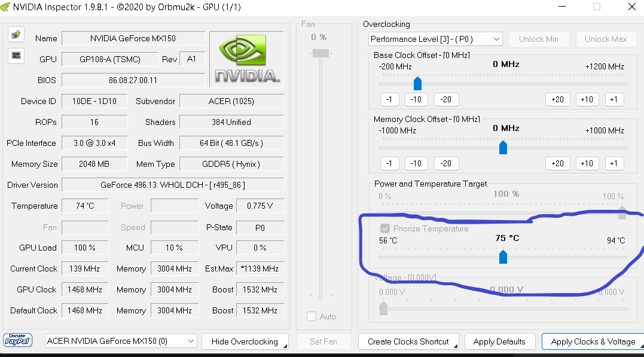
Task: Click +1 under Base Clock Offset
Action: (614, 99)
